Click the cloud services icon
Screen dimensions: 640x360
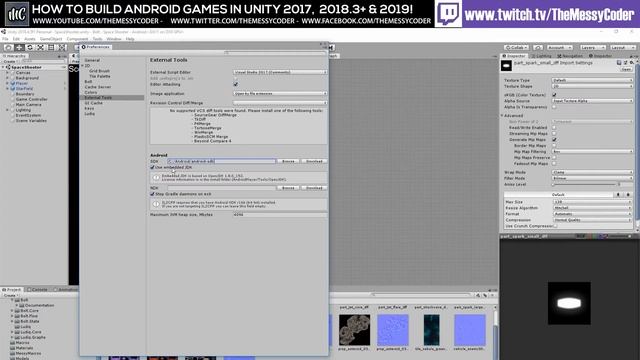tap(538, 48)
